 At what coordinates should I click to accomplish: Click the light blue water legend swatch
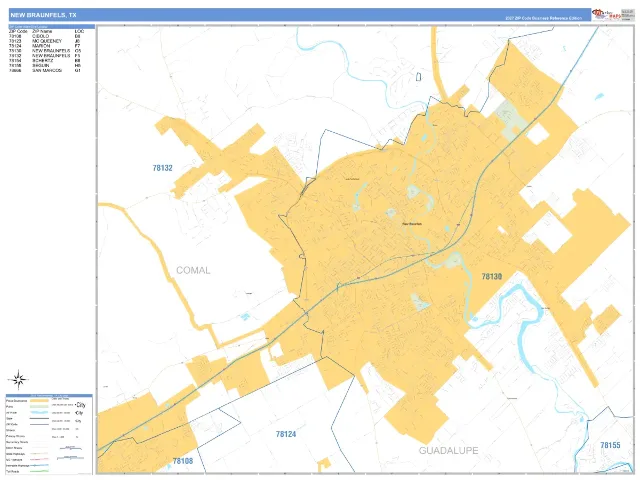[x=39, y=412]
